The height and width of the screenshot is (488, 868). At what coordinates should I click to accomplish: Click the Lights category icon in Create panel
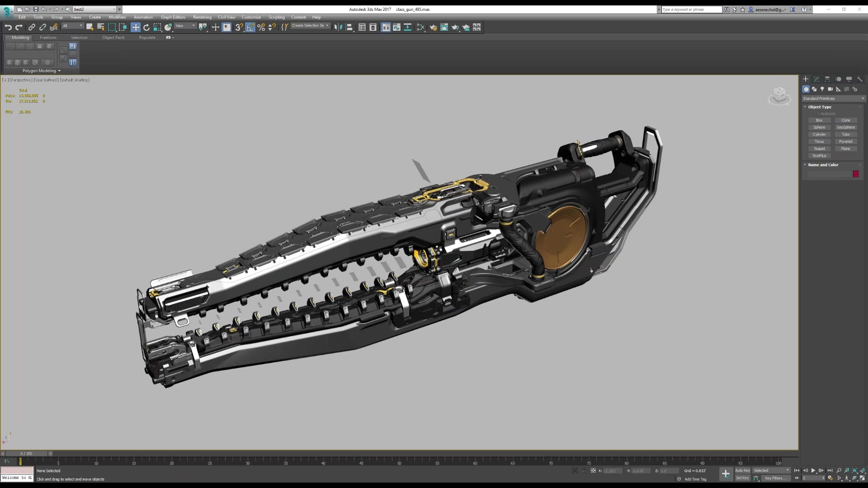pos(822,89)
